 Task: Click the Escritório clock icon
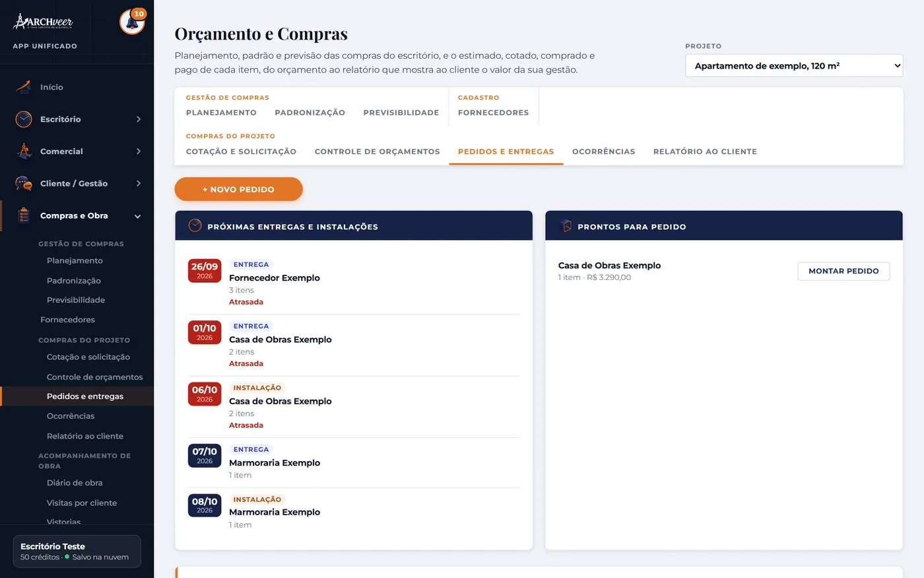[24, 119]
